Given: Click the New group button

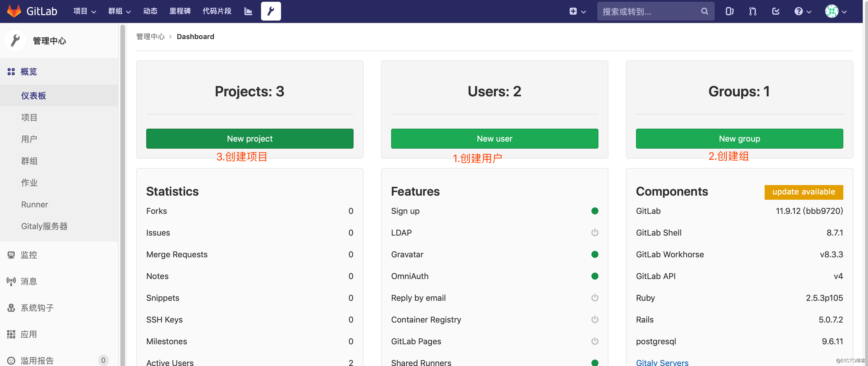Looking at the screenshot, I should click(739, 139).
